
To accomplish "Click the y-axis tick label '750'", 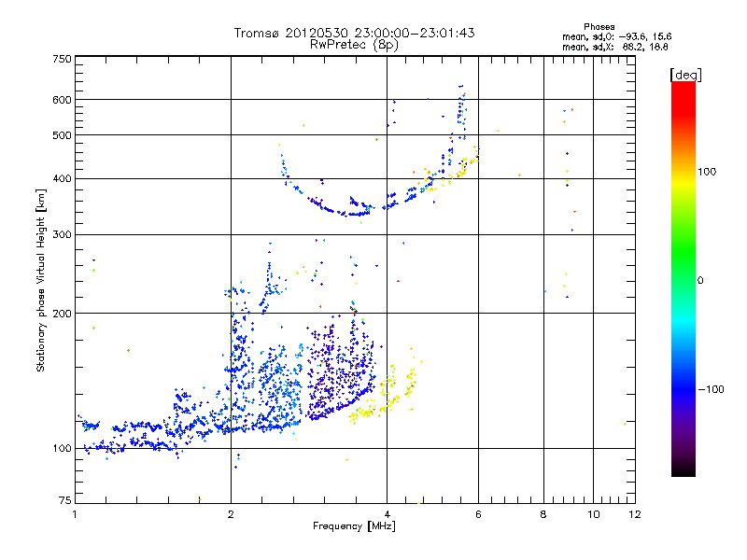I will [x=63, y=59].
